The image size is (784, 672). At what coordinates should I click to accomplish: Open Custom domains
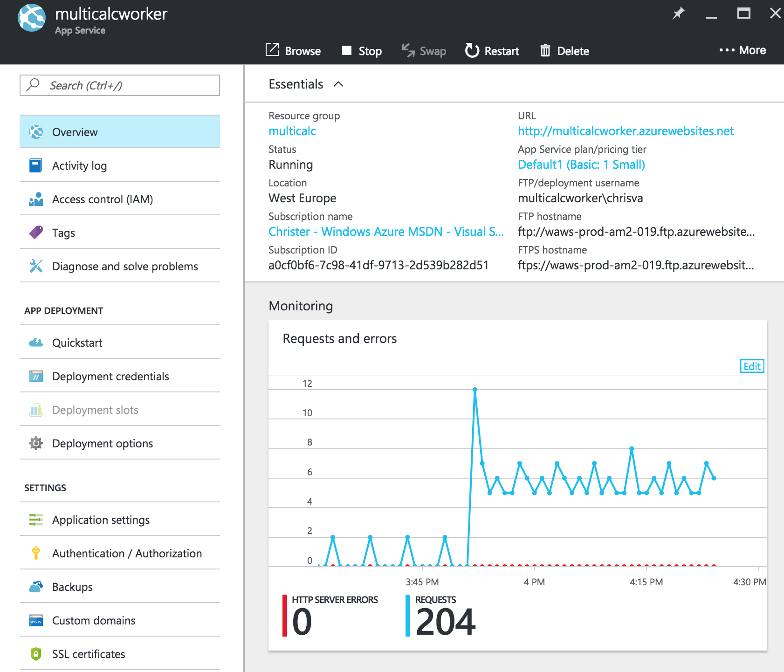click(120, 620)
